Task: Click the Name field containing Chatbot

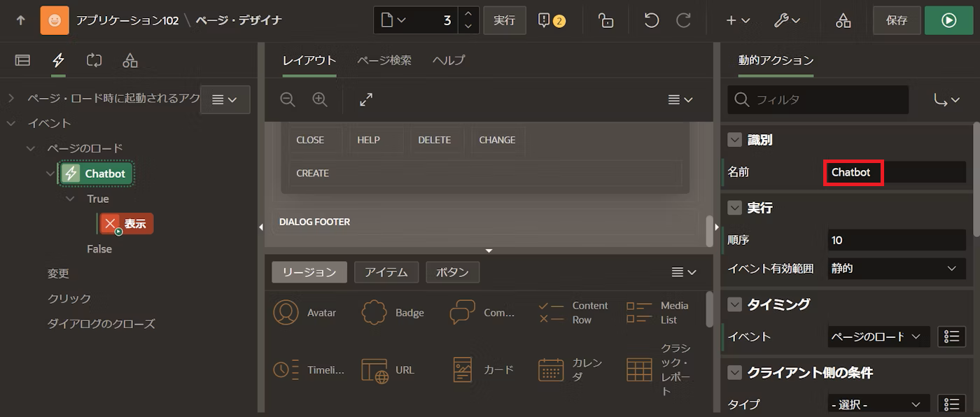Action: (897, 172)
